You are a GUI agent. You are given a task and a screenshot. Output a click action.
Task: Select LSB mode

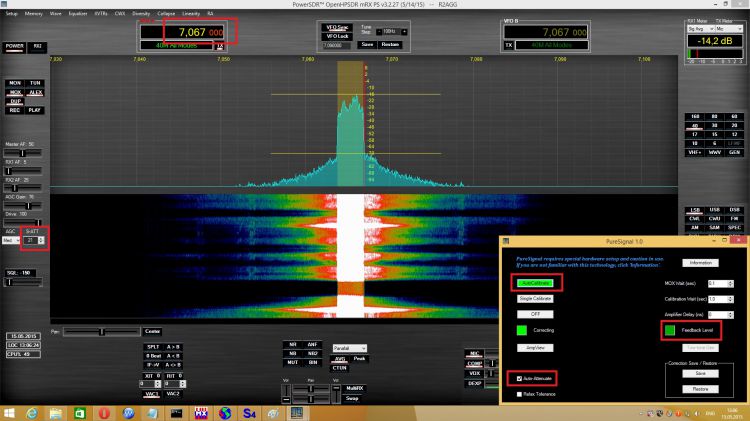click(695, 210)
